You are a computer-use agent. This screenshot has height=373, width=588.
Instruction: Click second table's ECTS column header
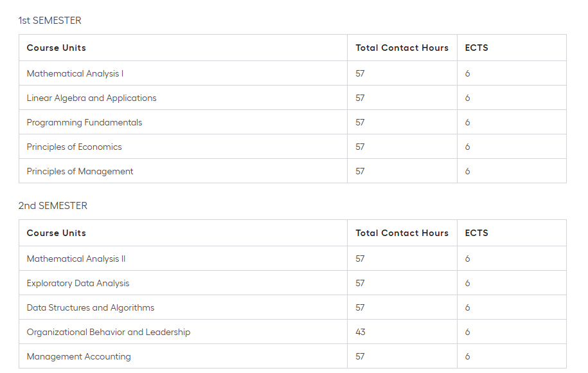[x=476, y=233]
